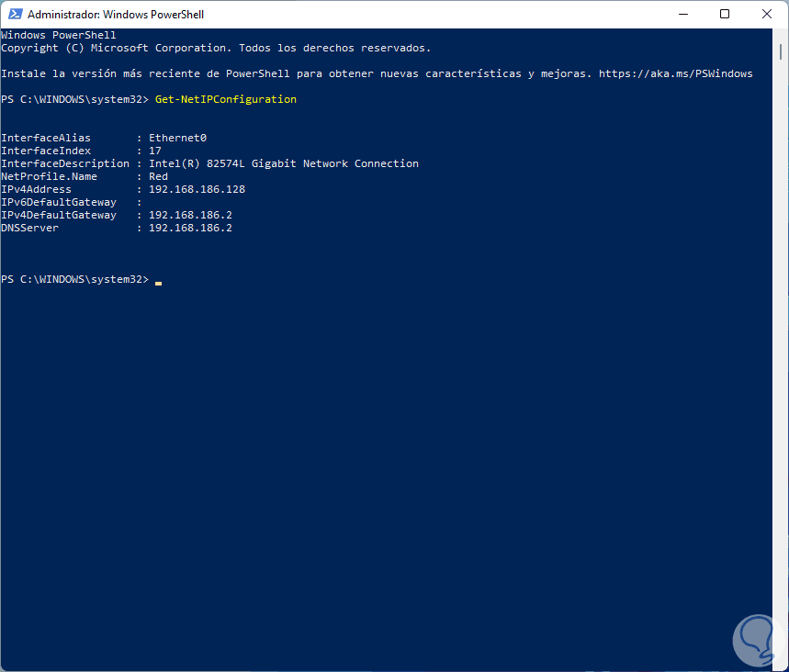
Task: Close the Windows PowerShell window
Action: tap(767, 15)
